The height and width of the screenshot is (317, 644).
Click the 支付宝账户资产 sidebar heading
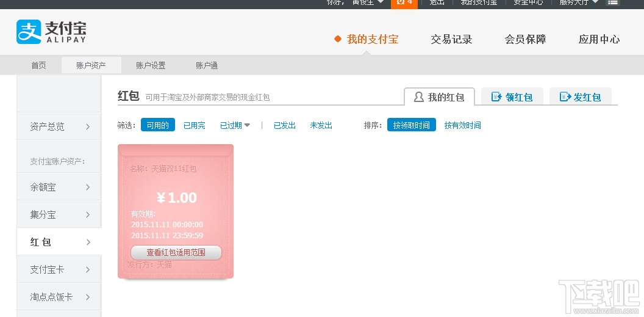pos(57,161)
